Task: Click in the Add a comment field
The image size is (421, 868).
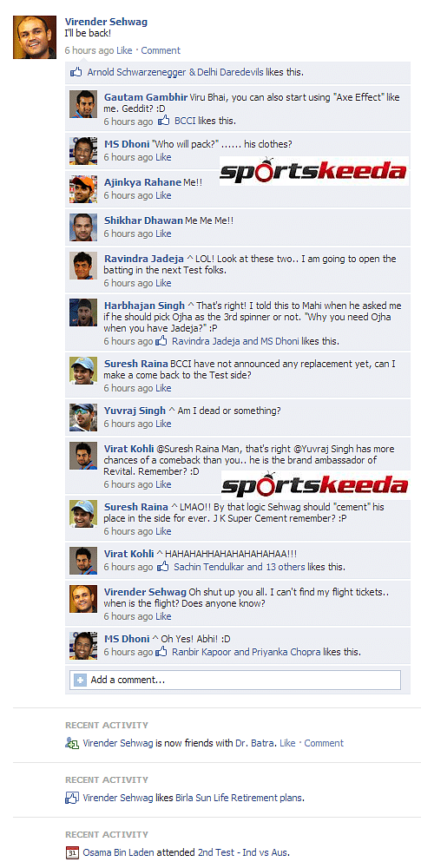Action: click(235, 680)
